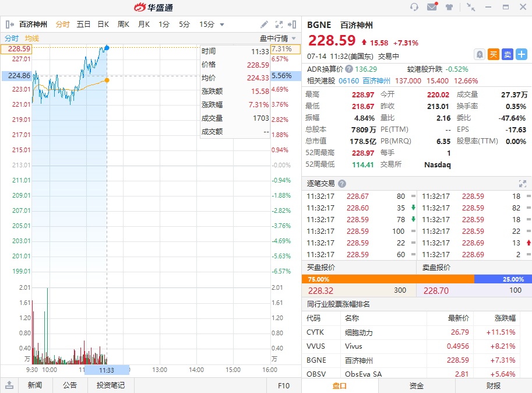Expand the tick trades list
532x393 pixels.
523,184
